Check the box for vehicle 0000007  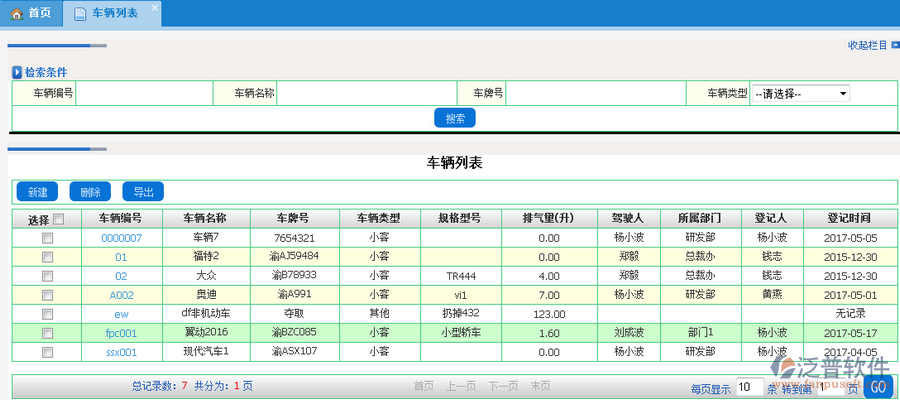(x=46, y=238)
